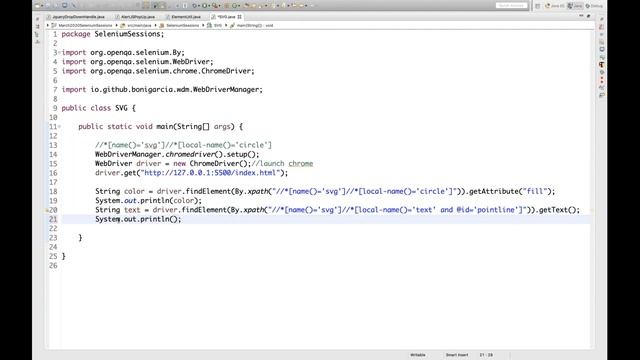Click 'public class SVG {' on line 9

pos(98,108)
